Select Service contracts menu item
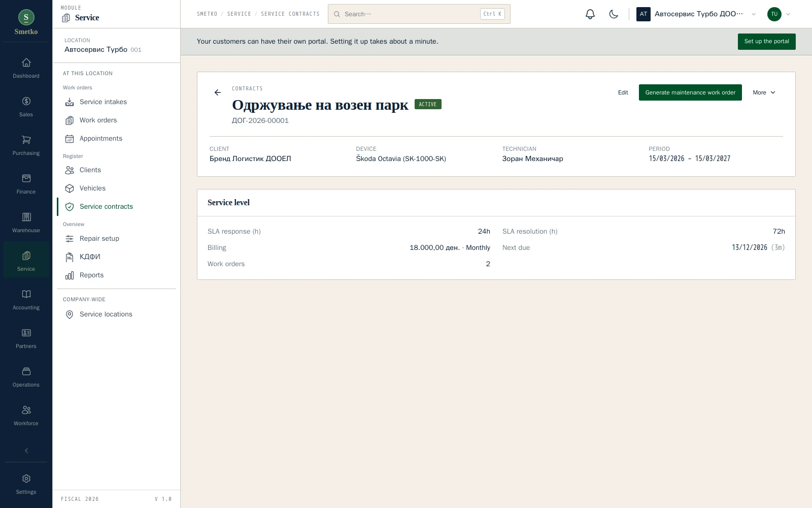Image resolution: width=812 pixels, height=508 pixels. pos(116,207)
